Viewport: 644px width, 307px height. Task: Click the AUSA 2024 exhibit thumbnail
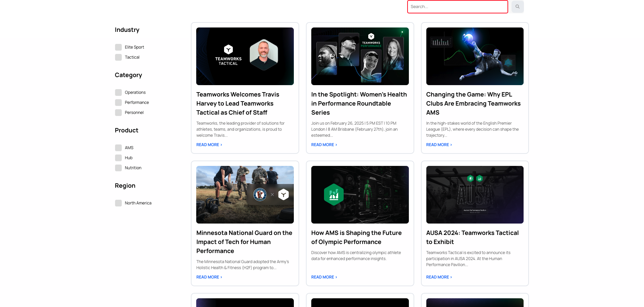point(474,194)
